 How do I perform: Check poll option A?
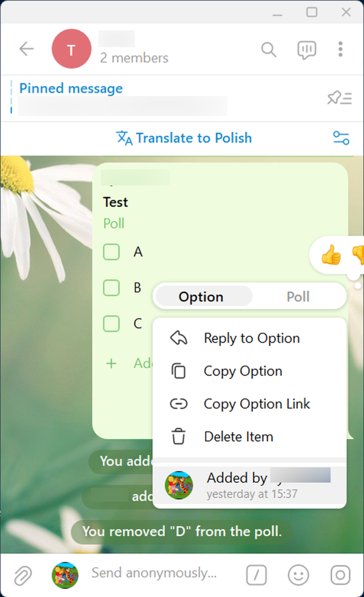click(112, 252)
